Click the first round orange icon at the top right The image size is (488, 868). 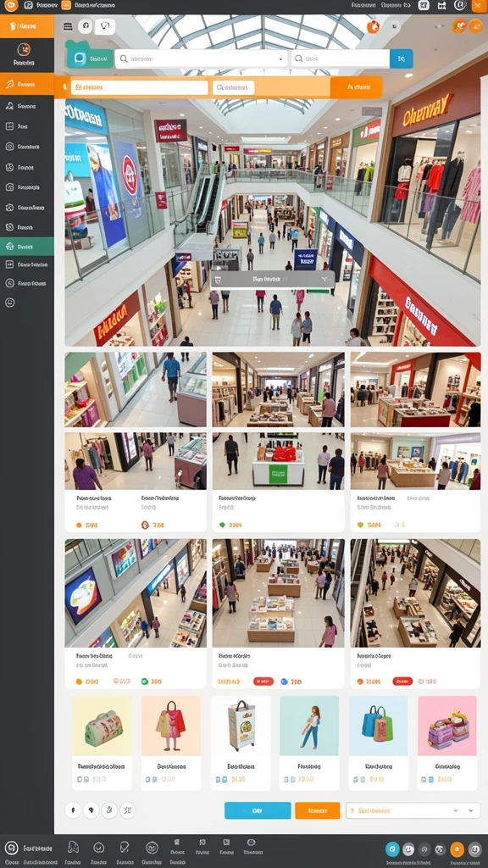[458, 25]
